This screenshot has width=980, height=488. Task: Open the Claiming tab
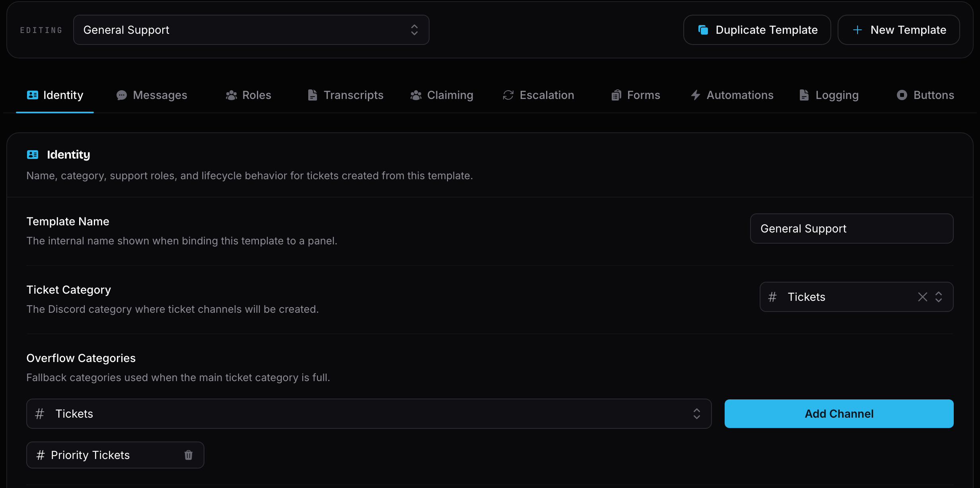(442, 95)
